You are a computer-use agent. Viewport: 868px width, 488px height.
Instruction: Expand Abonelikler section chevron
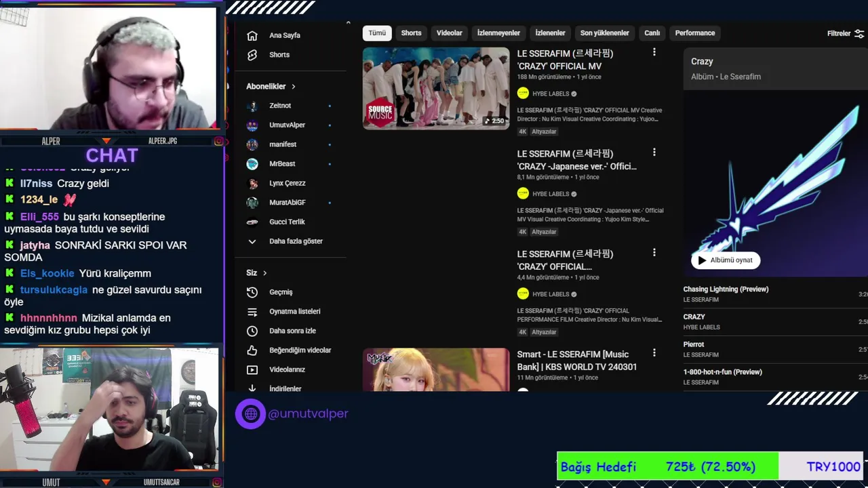294,87
